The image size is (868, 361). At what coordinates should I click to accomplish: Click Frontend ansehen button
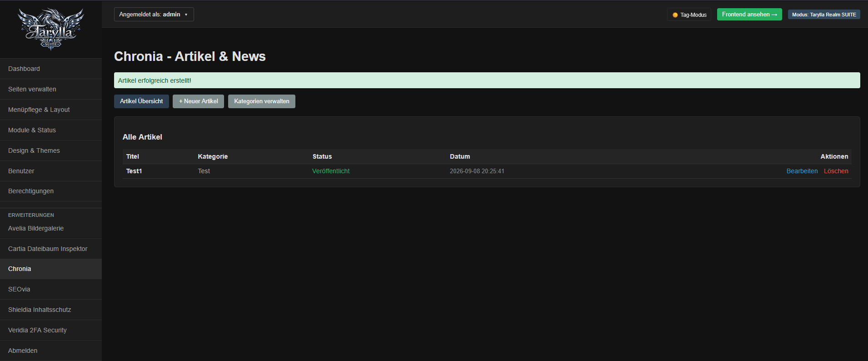coord(749,15)
